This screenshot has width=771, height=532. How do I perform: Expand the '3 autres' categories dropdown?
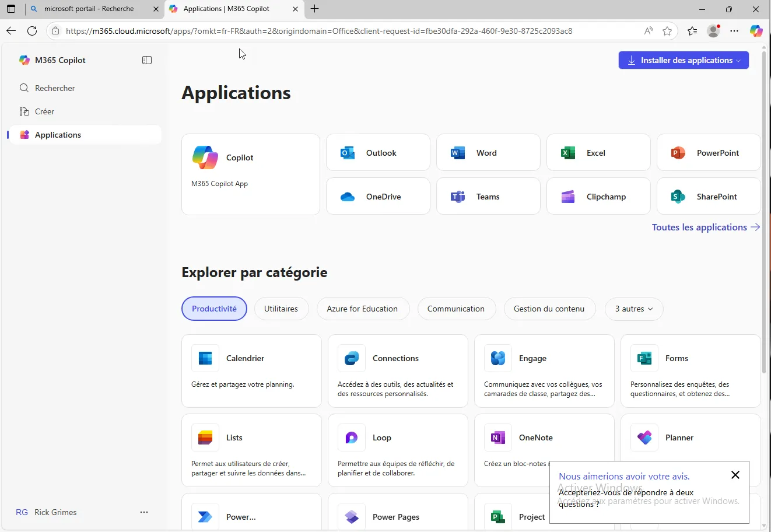(633, 309)
